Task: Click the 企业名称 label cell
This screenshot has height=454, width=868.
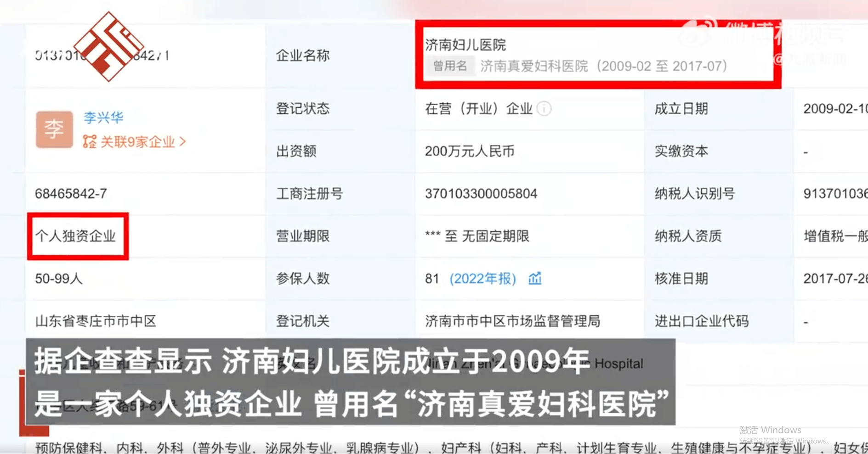Action: 303,56
